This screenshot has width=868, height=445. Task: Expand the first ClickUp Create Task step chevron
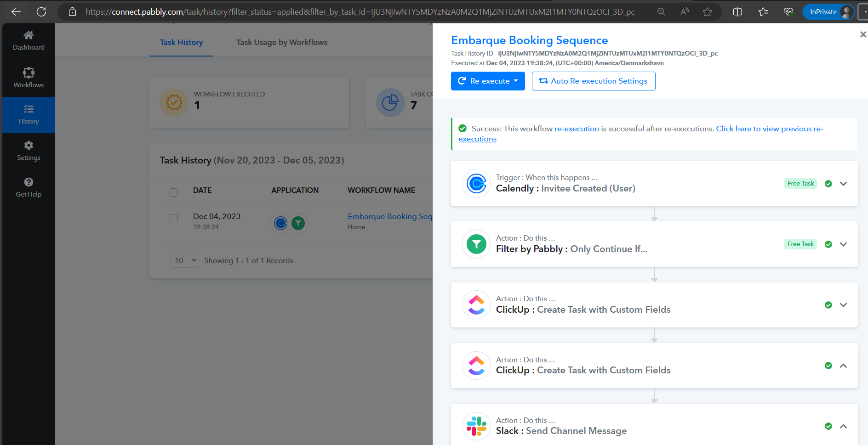pos(843,305)
